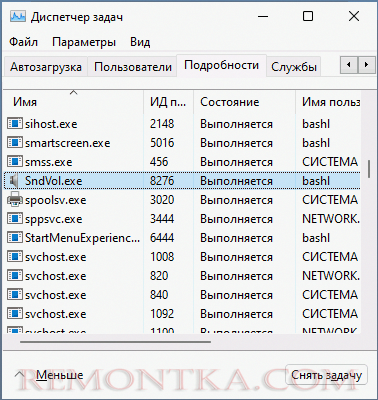The image size is (378, 400).
Task: Open the Вид menu
Action: coord(140,42)
